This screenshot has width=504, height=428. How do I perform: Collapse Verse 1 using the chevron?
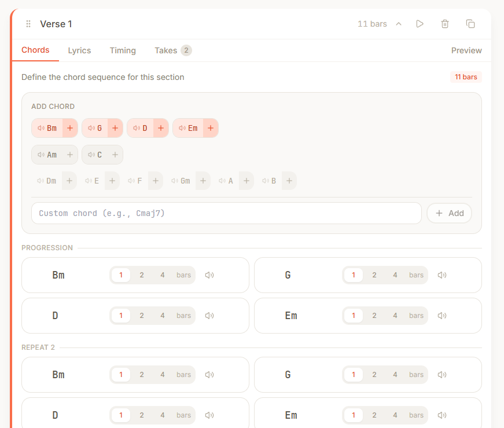tap(399, 24)
